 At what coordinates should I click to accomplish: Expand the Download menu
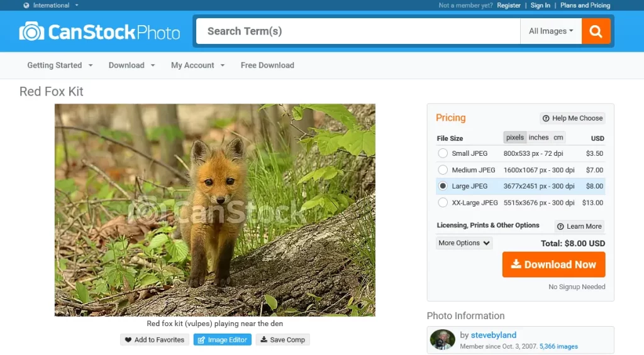click(132, 65)
